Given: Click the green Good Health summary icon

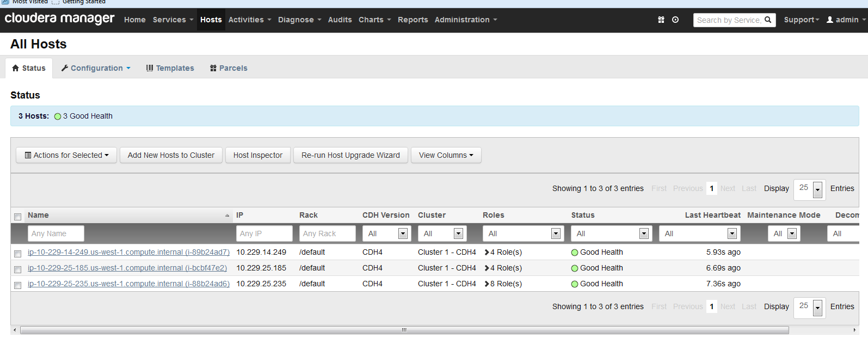Looking at the screenshot, I should click(x=58, y=116).
